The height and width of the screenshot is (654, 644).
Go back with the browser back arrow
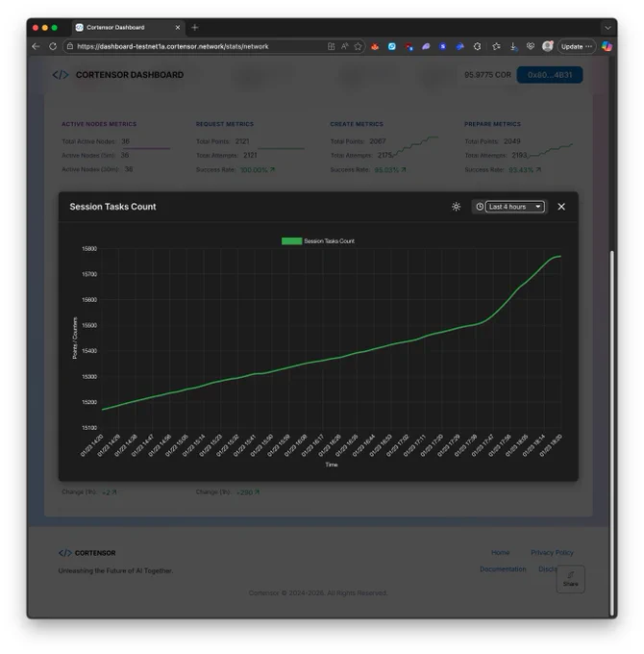[x=36, y=46]
